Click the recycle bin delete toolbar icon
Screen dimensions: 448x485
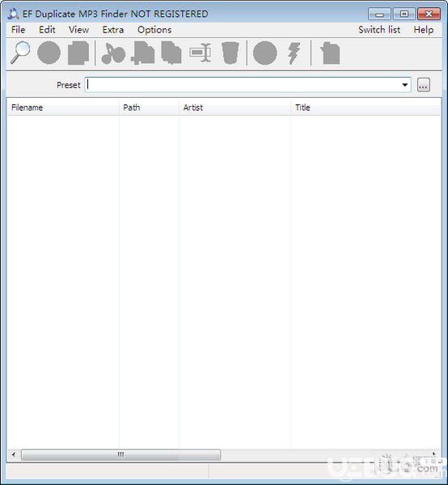230,53
